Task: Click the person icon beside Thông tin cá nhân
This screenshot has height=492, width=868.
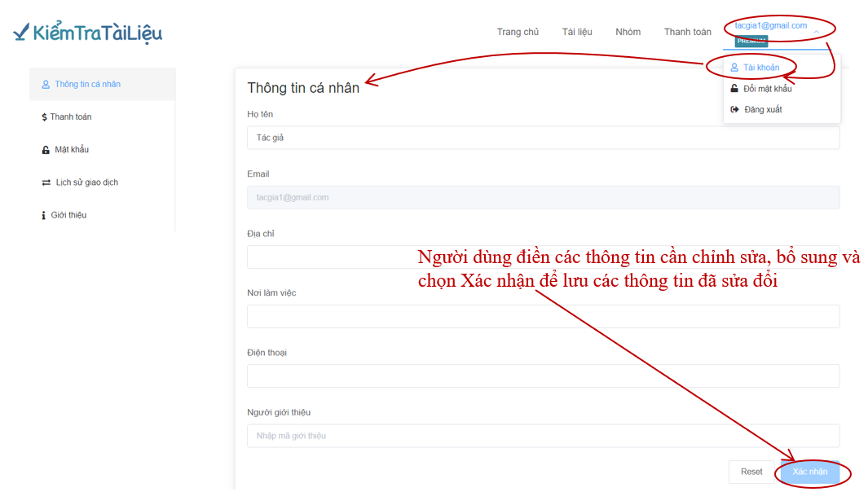Action: click(x=46, y=85)
